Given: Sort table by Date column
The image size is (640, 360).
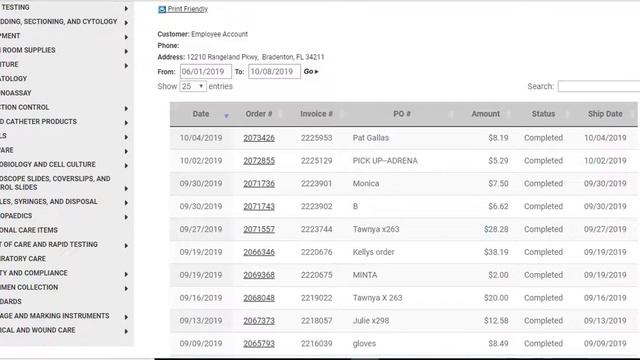Looking at the screenshot, I should [x=201, y=114].
